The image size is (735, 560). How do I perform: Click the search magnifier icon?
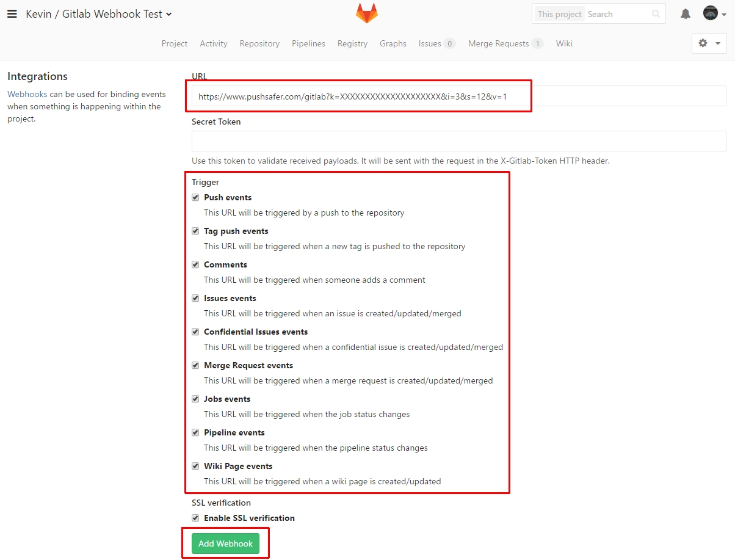[656, 14]
